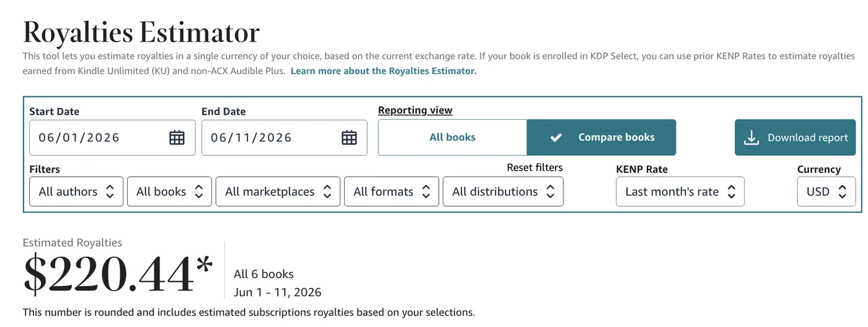Screen dimensions: 868x327
Task: Open Learn more about the Royalties Estimator link
Action: point(383,71)
